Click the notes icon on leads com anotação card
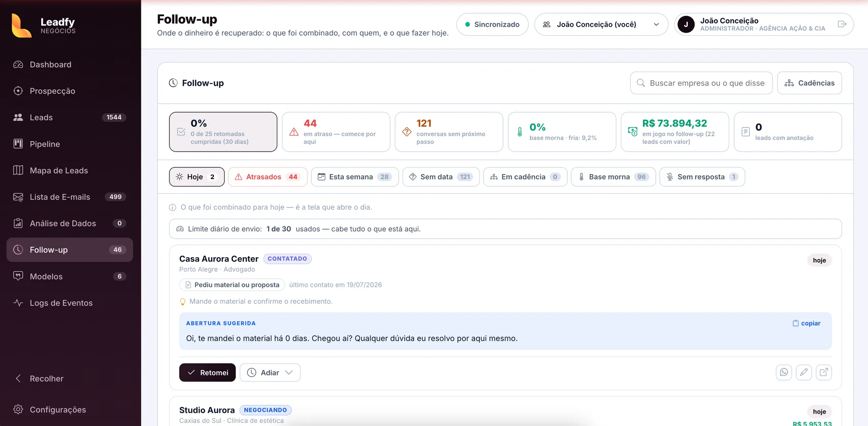Image resolution: width=868 pixels, height=426 pixels. (x=745, y=132)
